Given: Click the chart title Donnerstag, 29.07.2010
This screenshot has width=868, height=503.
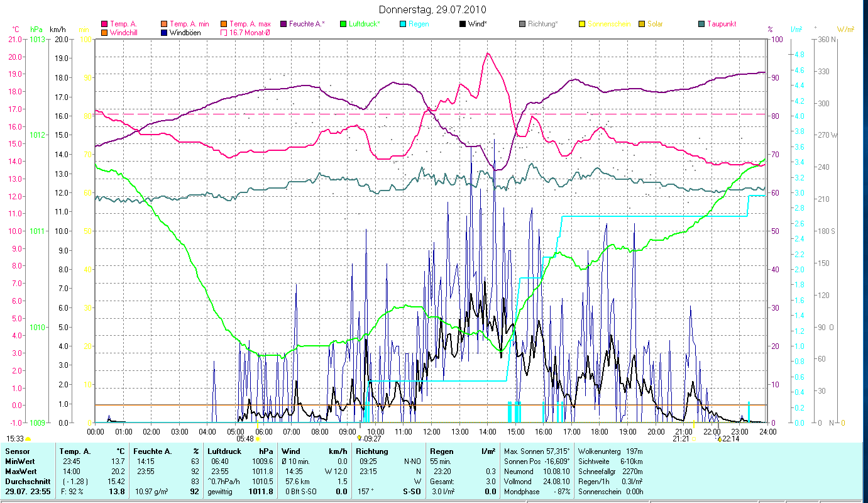Looking at the screenshot, I should [433, 10].
